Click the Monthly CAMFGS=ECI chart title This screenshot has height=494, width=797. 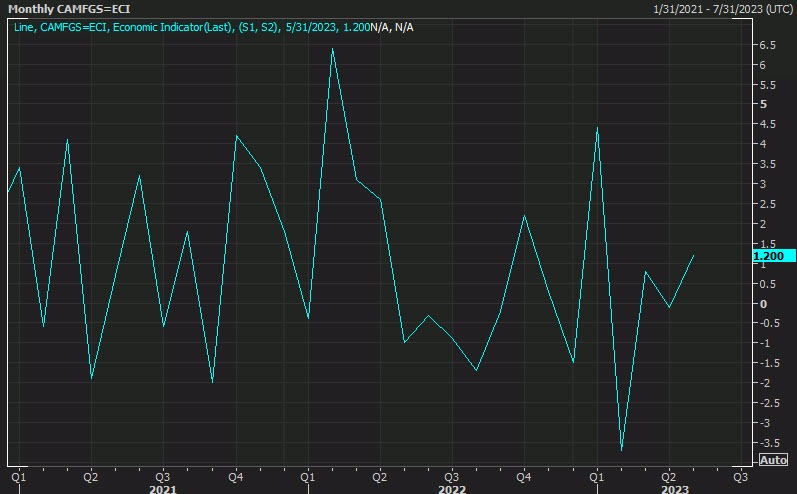[69, 9]
